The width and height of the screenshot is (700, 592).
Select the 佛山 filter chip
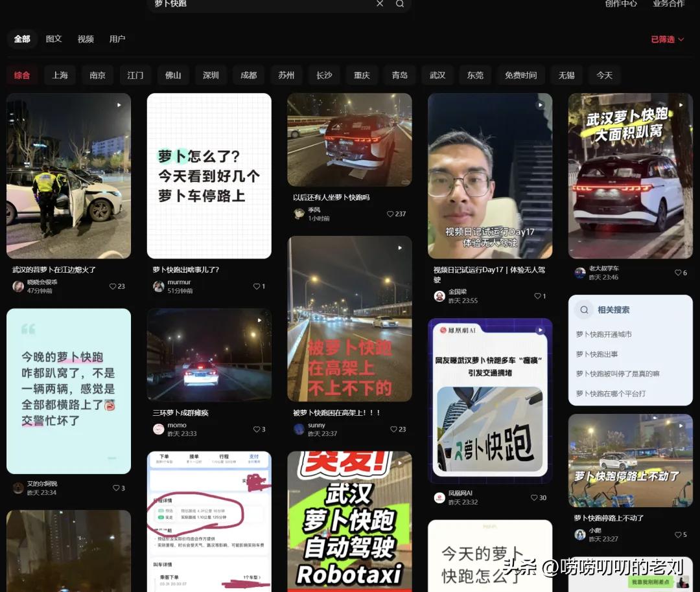tap(173, 75)
